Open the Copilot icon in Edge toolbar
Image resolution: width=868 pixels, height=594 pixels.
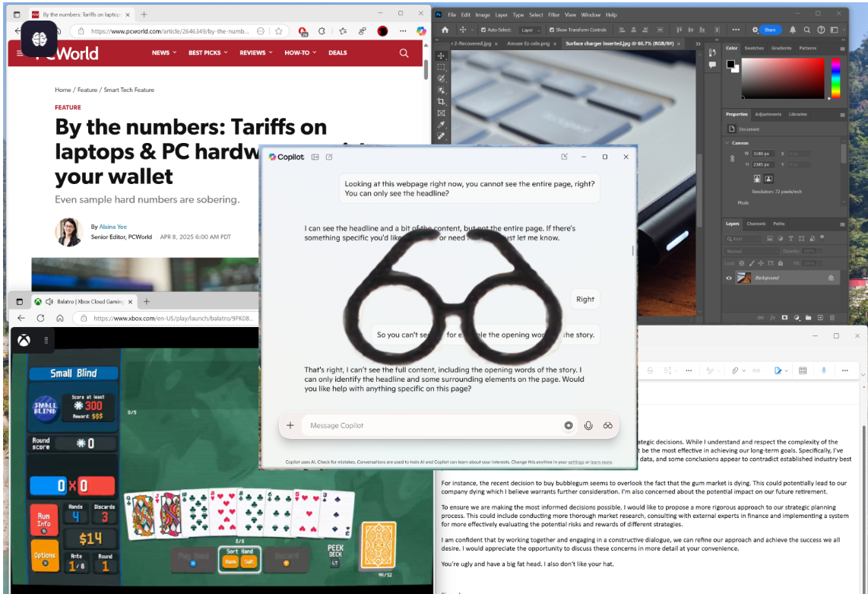click(421, 32)
